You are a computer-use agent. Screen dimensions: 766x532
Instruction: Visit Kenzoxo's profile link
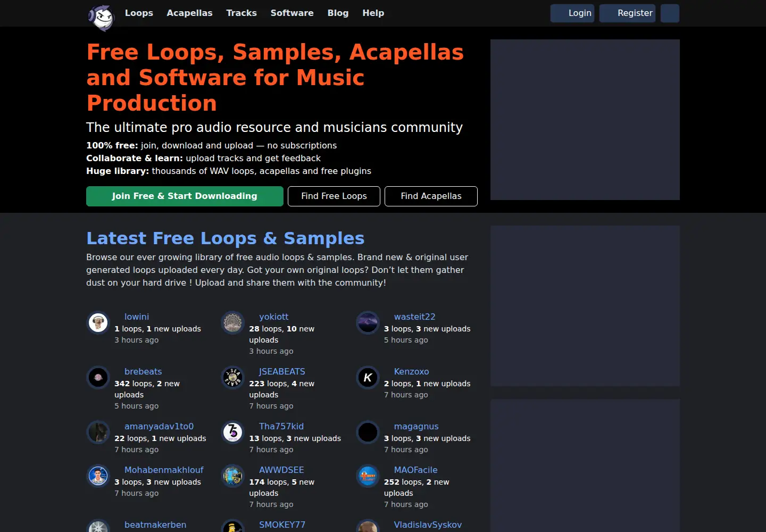click(411, 371)
